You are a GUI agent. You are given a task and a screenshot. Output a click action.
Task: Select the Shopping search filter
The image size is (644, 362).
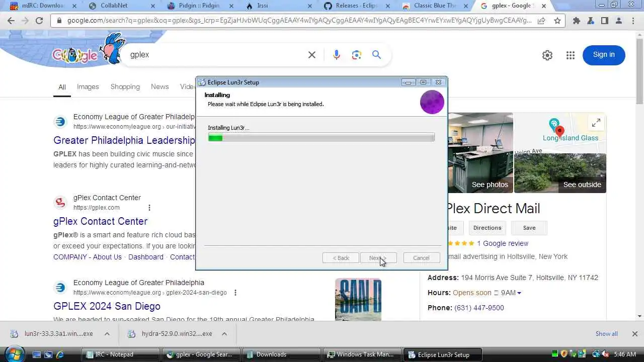[125, 86]
